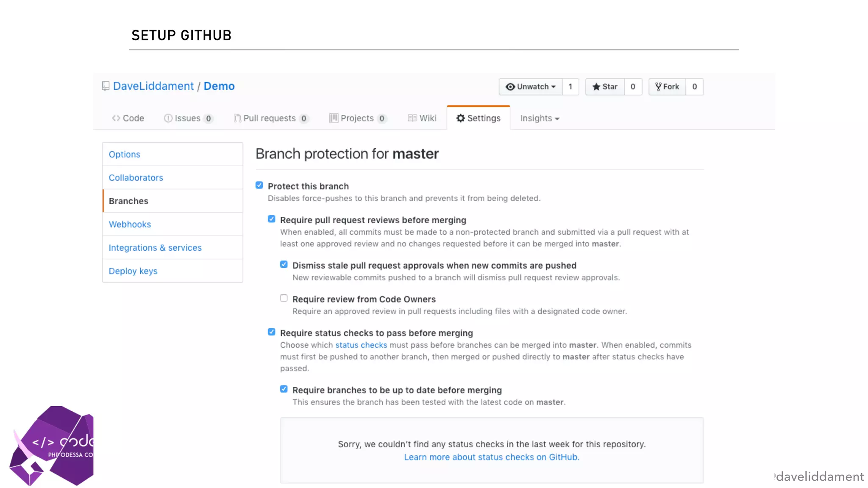Click the forks count 0
This screenshot has height=488, width=868.
tap(695, 87)
